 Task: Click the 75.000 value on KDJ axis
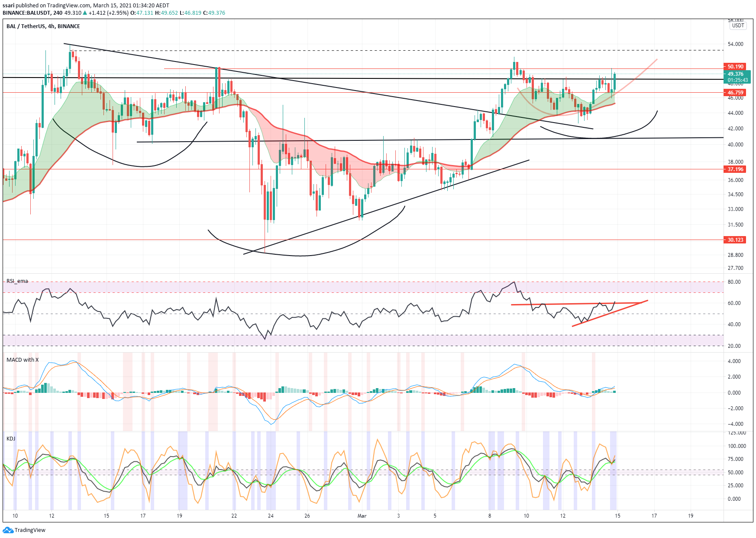point(736,459)
